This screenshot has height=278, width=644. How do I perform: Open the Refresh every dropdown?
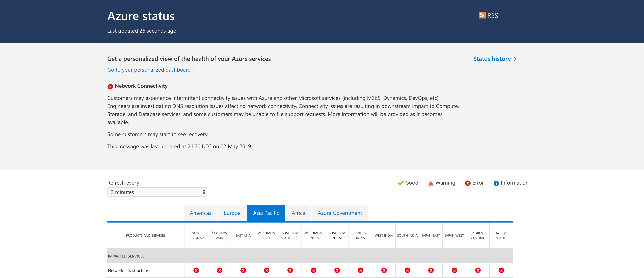[157, 192]
